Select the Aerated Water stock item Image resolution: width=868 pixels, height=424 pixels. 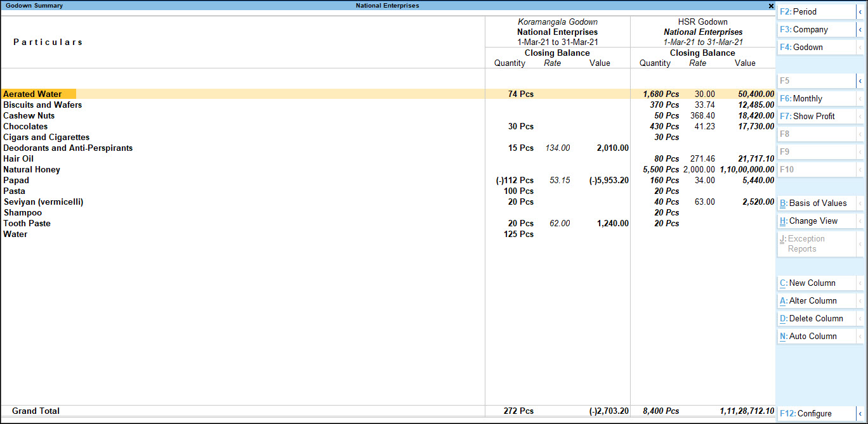tap(32, 94)
